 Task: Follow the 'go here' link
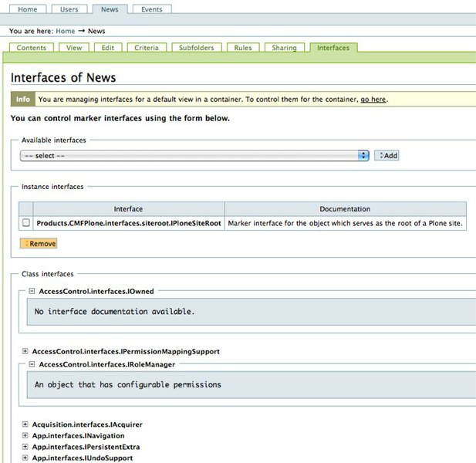(373, 100)
